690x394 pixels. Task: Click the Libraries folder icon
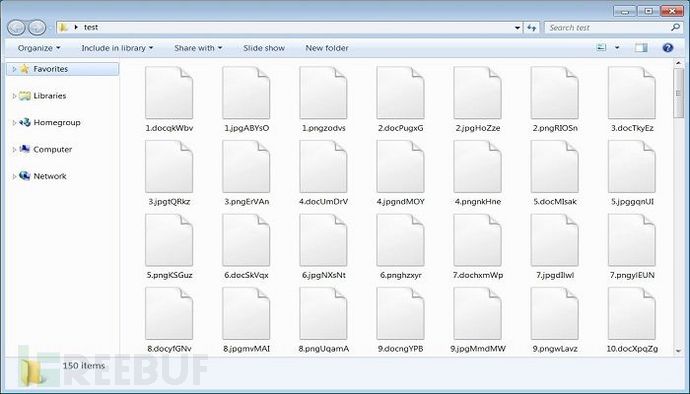tap(25, 96)
